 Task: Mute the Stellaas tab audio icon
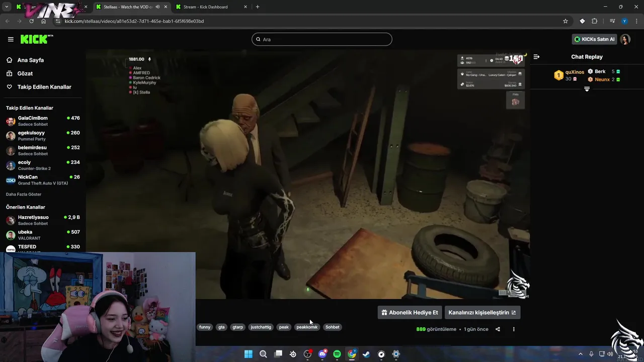point(157,7)
